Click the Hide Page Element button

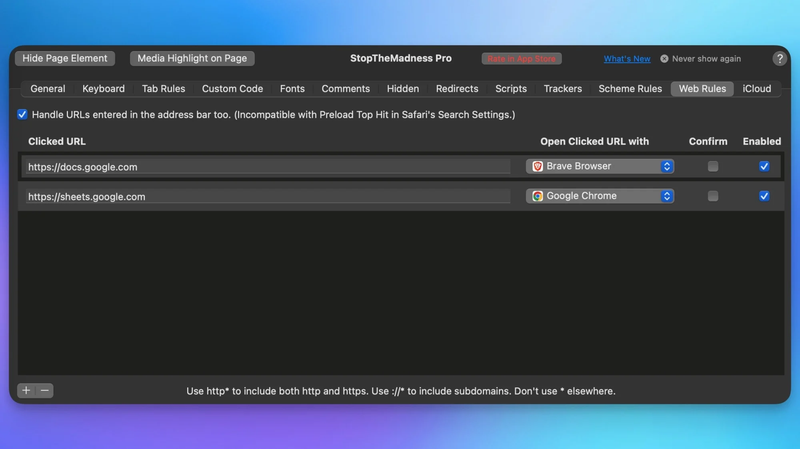(x=65, y=59)
